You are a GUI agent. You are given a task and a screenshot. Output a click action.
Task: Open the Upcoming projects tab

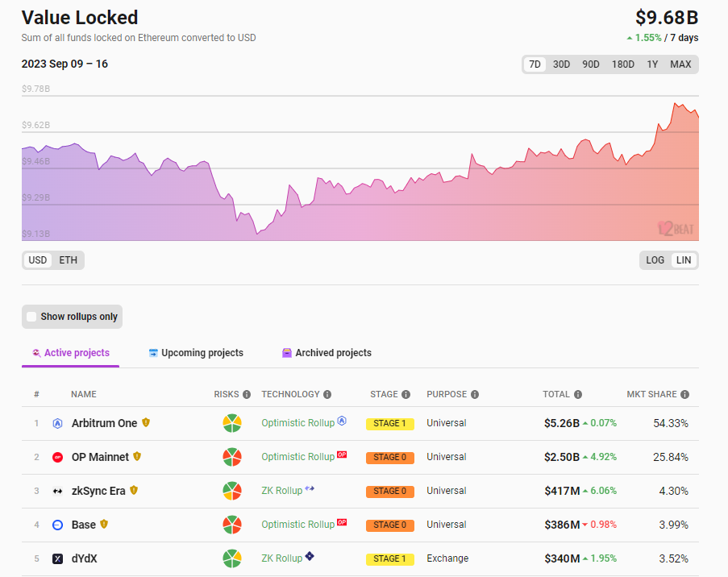point(202,353)
